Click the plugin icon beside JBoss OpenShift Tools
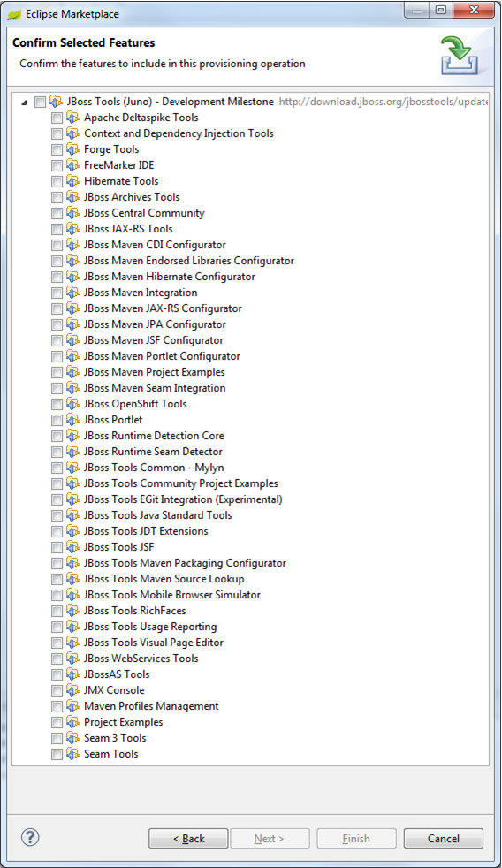The width and height of the screenshot is (502, 868). 73,404
